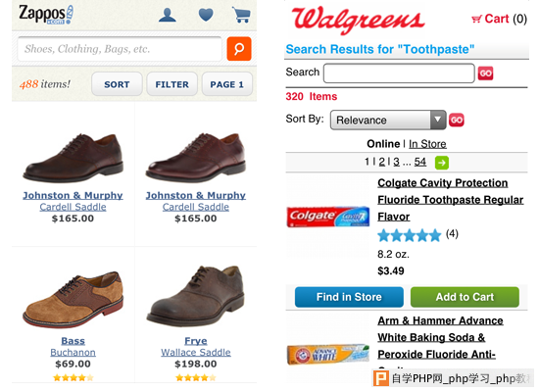Viewport: 539px width, 392px height.
Task: Open the FILTER options on Zappos
Action: tap(171, 84)
